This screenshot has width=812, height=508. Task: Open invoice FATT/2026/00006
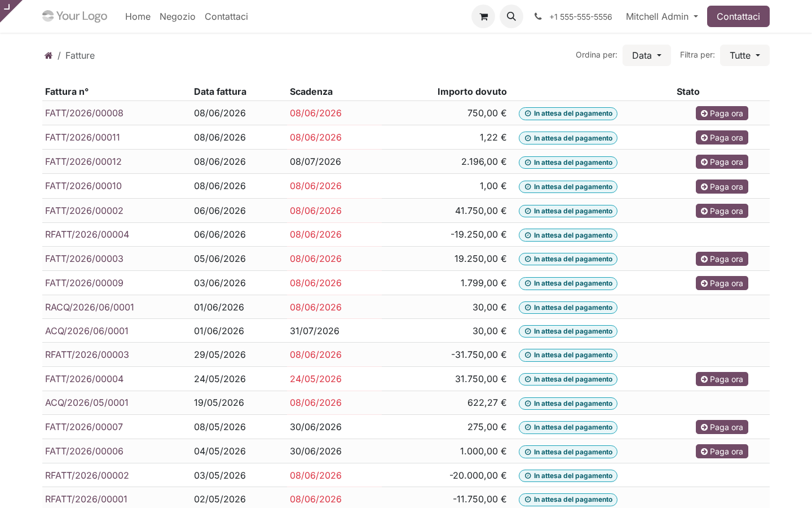84,451
